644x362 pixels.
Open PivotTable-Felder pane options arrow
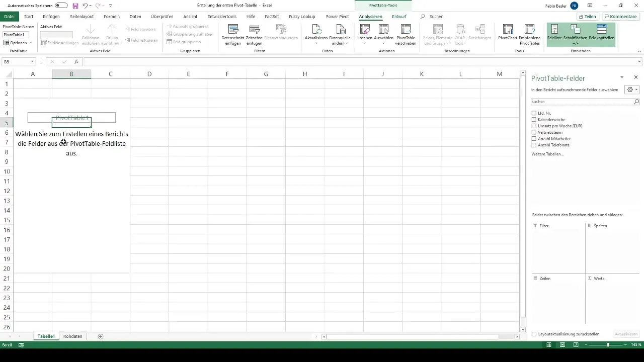tap(622, 77)
